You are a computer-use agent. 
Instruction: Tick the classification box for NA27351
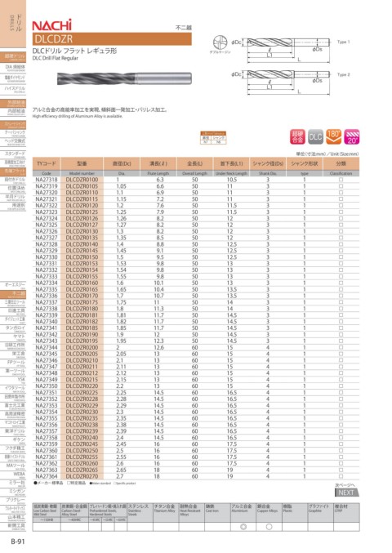click(341, 393)
